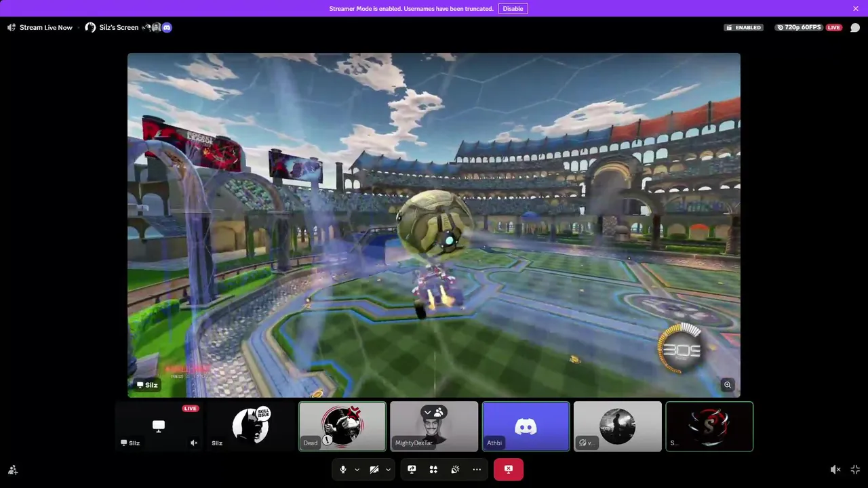Disable Streamer Mode from the banner
The width and height of the screenshot is (868, 488).
click(513, 9)
